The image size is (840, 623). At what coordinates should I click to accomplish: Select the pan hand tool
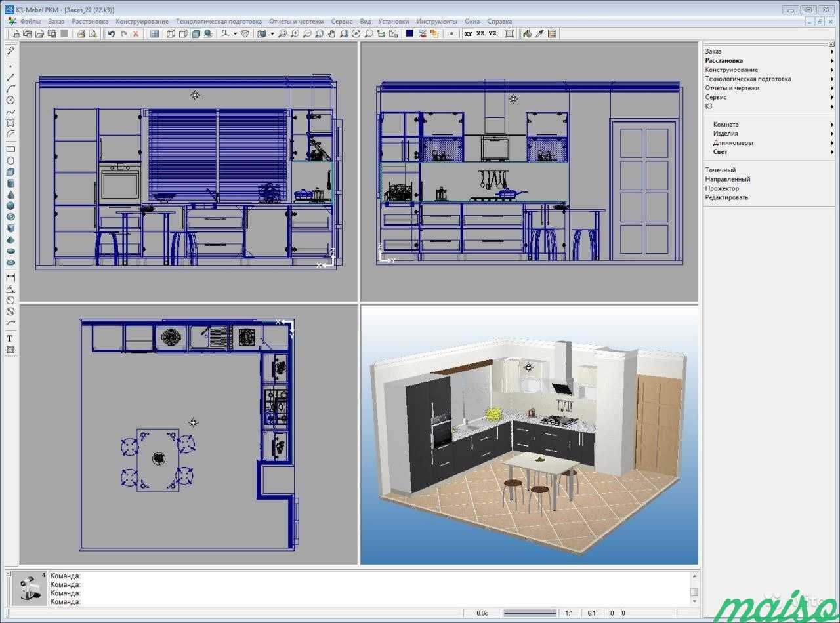point(331,33)
